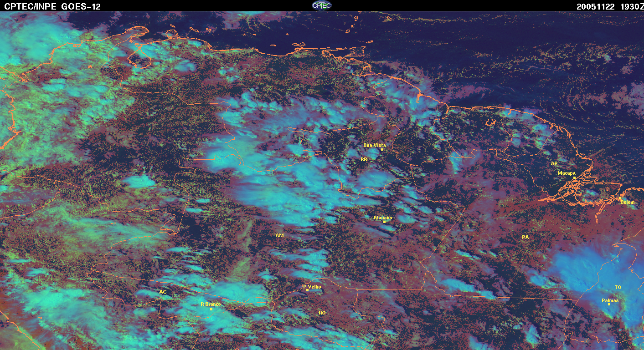
Task: Click the AP state label
Action: coord(554,163)
